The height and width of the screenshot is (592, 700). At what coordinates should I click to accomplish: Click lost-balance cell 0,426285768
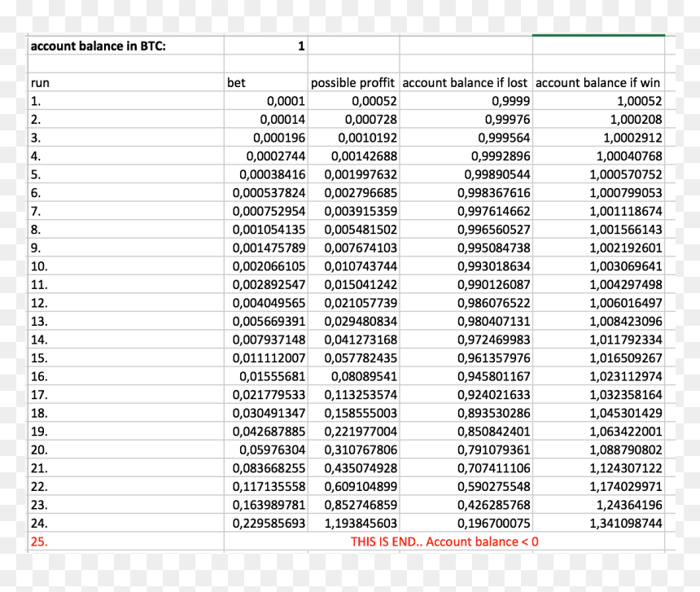[466, 505]
